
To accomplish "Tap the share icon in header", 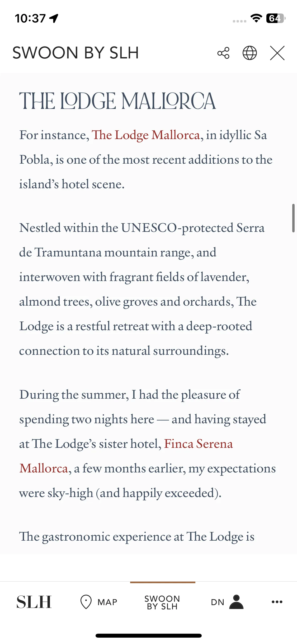I will pyautogui.click(x=223, y=53).
